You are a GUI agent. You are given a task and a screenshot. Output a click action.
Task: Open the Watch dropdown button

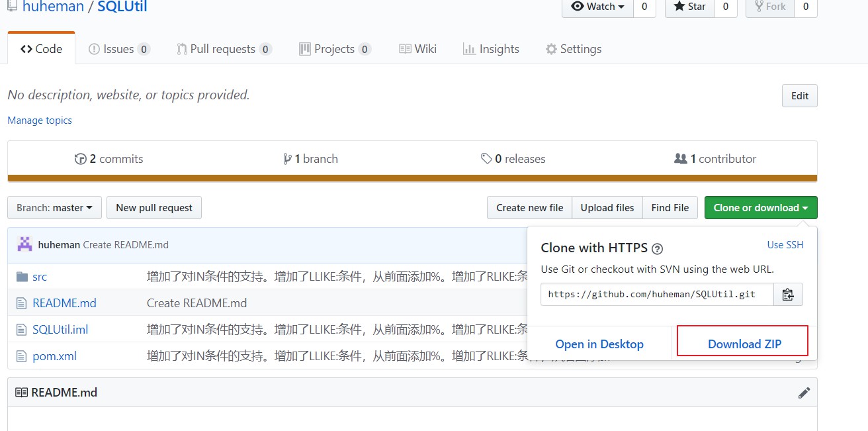click(x=597, y=7)
